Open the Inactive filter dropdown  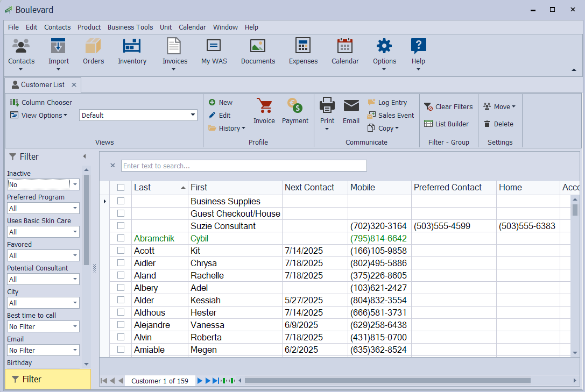(x=75, y=184)
